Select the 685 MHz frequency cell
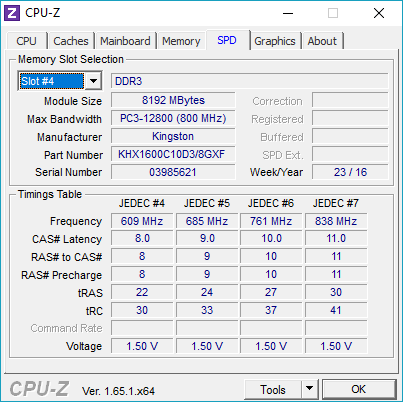The height and width of the screenshot is (402, 403). 207,221
